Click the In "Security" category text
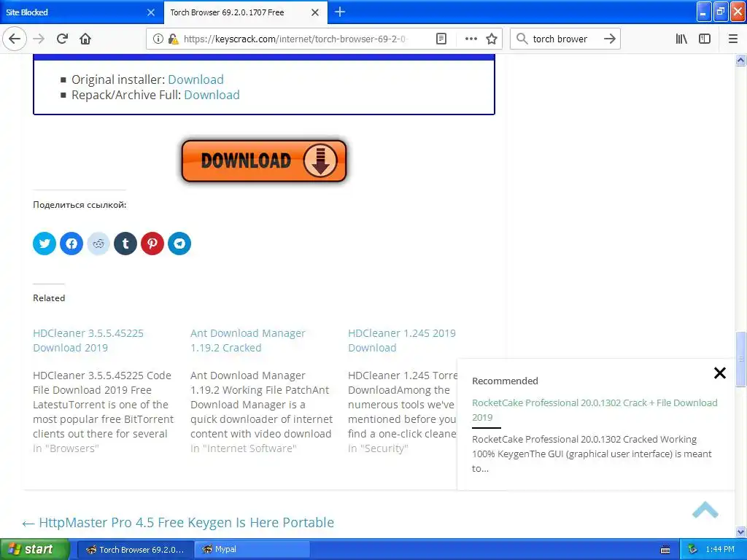 tap(379, 448)
